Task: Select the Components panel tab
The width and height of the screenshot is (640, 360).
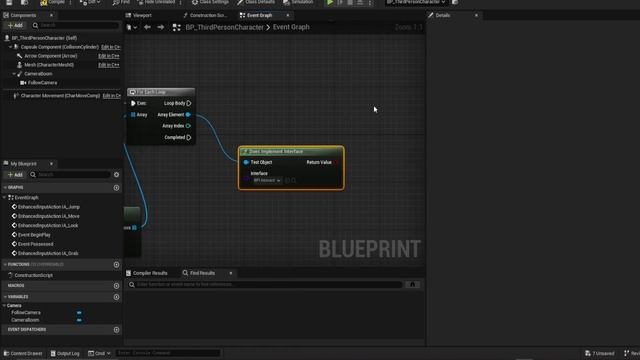Action: [20, 15]
